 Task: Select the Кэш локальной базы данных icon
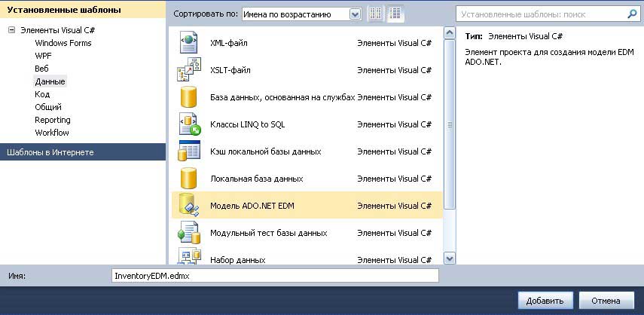[188, 151]
